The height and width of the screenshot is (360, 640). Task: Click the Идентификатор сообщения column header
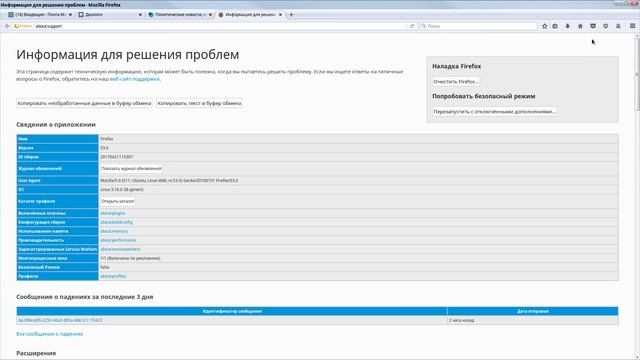pos(232,311)
